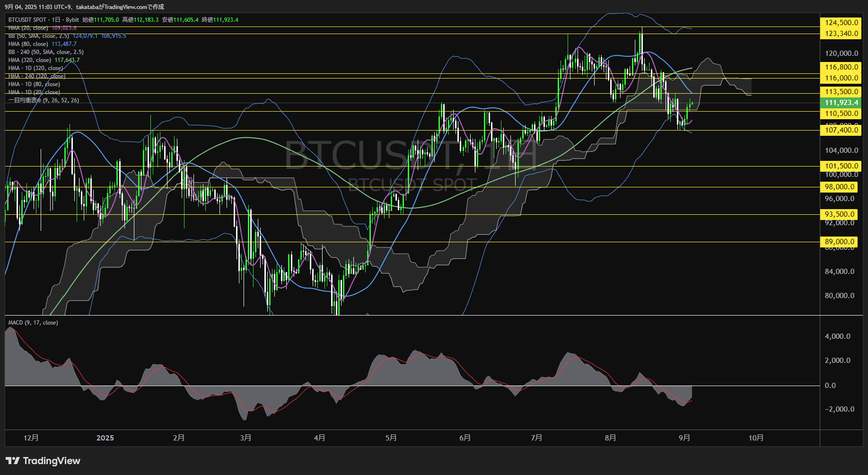Click the 8月 label on the time axis
868x475 pixels.
[x=610, y=438]
